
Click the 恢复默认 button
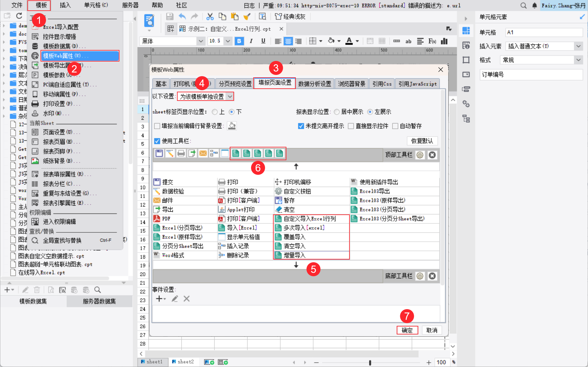coord(422,141)
